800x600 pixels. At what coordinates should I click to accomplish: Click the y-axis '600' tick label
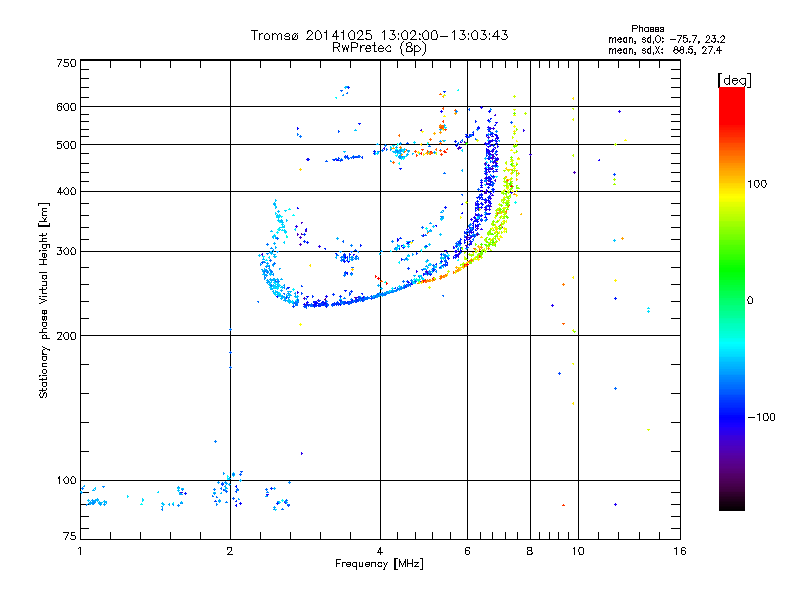[66, 107]
